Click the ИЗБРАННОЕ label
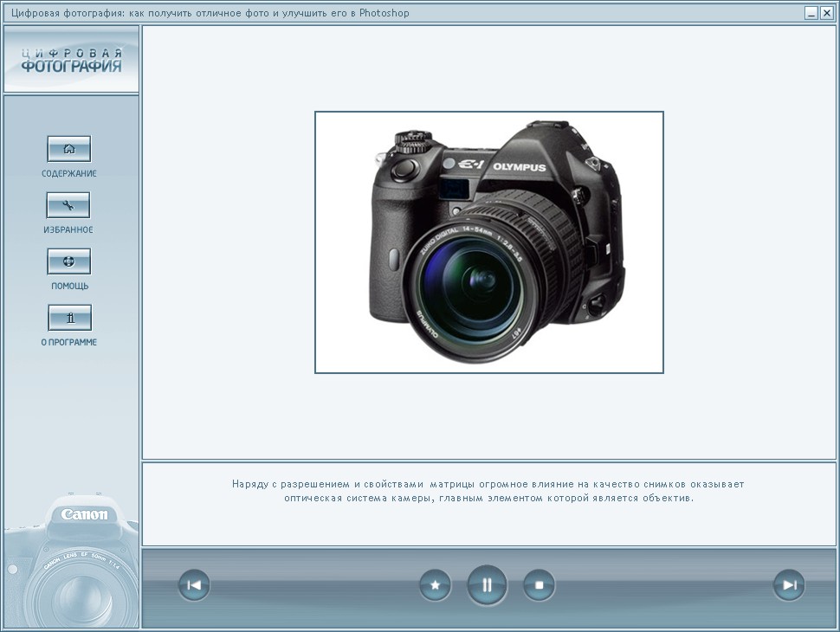This screenshot has height=632, width=840. 68,229
